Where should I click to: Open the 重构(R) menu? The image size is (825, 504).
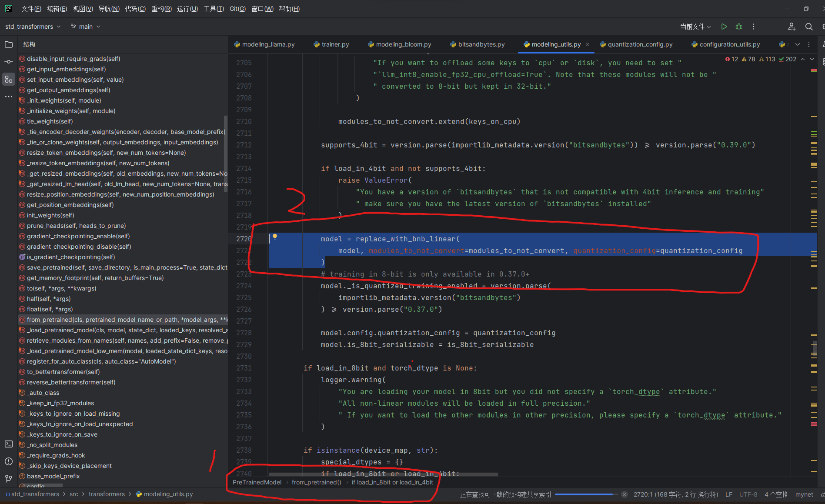161,9
